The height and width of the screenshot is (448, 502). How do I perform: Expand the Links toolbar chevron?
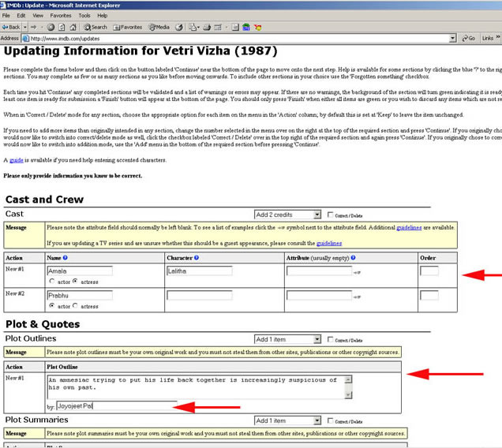pos(498,37)
